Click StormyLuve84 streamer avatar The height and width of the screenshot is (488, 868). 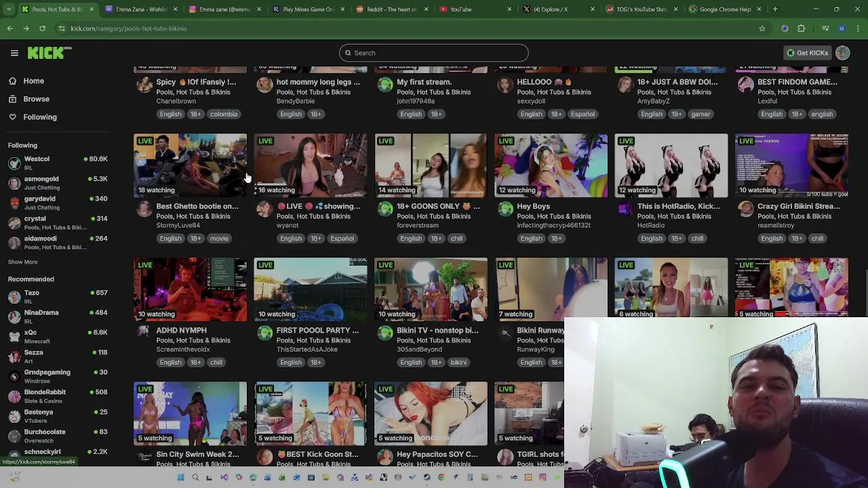click(144, 209)
